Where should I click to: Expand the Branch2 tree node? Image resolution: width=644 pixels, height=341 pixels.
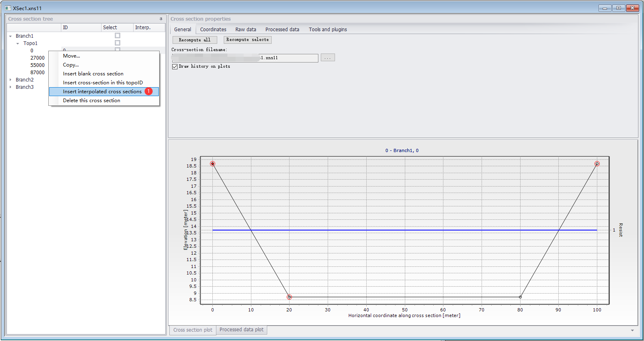[x=11, y=80]
